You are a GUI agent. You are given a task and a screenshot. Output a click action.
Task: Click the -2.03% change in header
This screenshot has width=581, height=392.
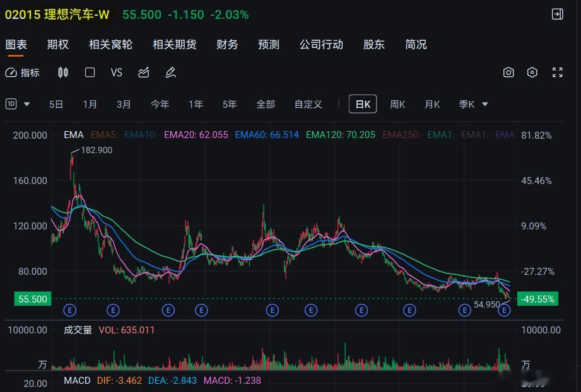pos(230,14)
